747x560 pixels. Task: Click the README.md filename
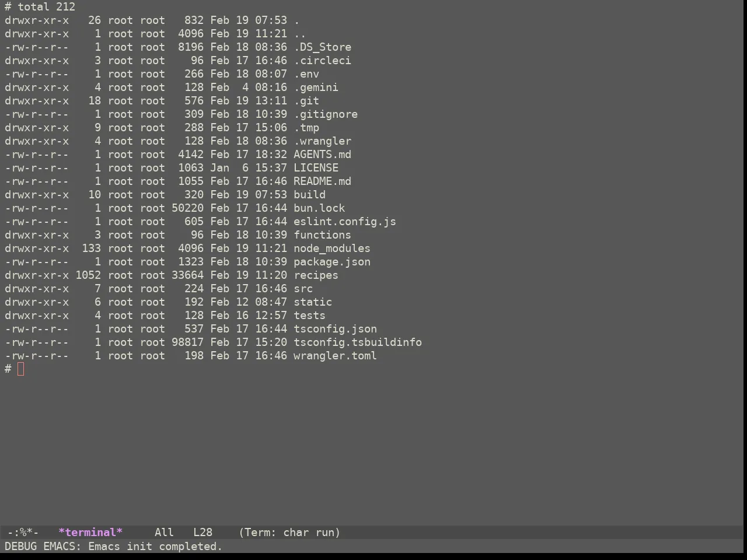point(322,181)
